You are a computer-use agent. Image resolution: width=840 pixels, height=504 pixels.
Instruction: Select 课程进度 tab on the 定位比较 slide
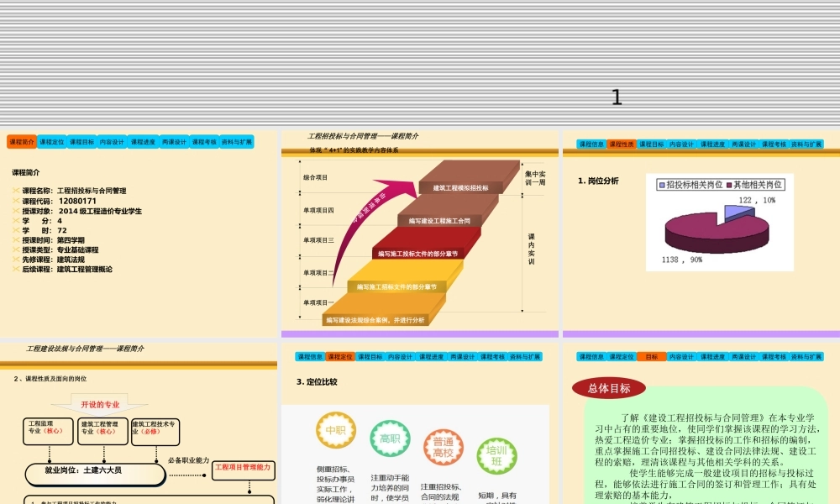(431, 357)
